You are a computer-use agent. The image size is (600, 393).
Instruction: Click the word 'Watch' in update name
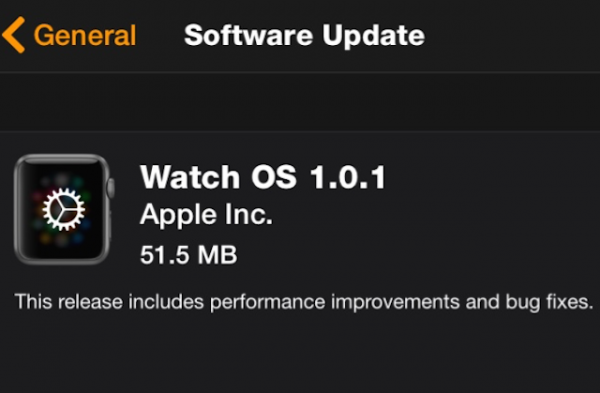point(190,177)
